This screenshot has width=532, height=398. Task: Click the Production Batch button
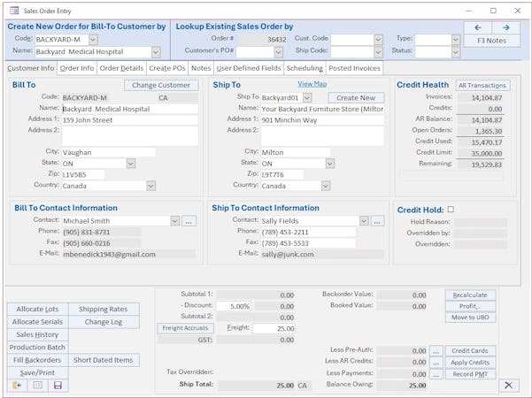tap(37, 348)
